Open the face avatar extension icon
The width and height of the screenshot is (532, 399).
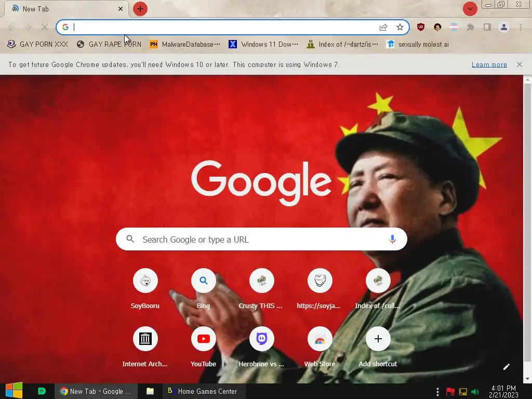coord(437,27)
